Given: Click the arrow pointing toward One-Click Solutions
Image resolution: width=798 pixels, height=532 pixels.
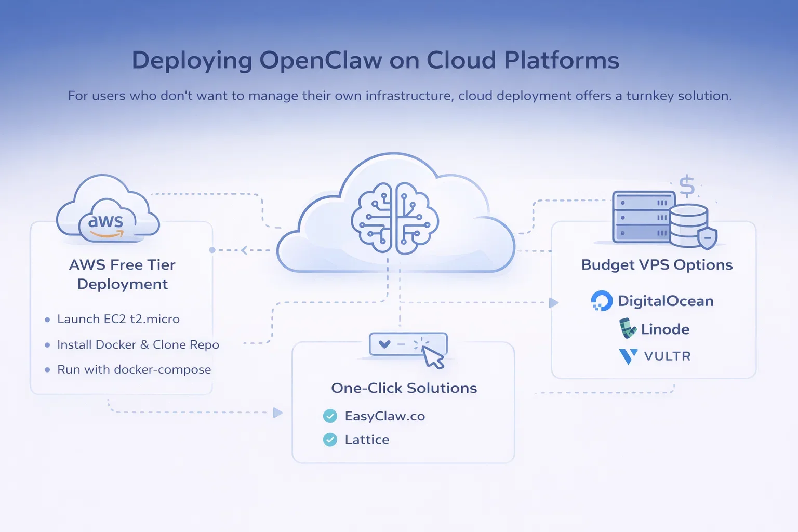Looking at the screenshot, I should [x=278, y=413].
